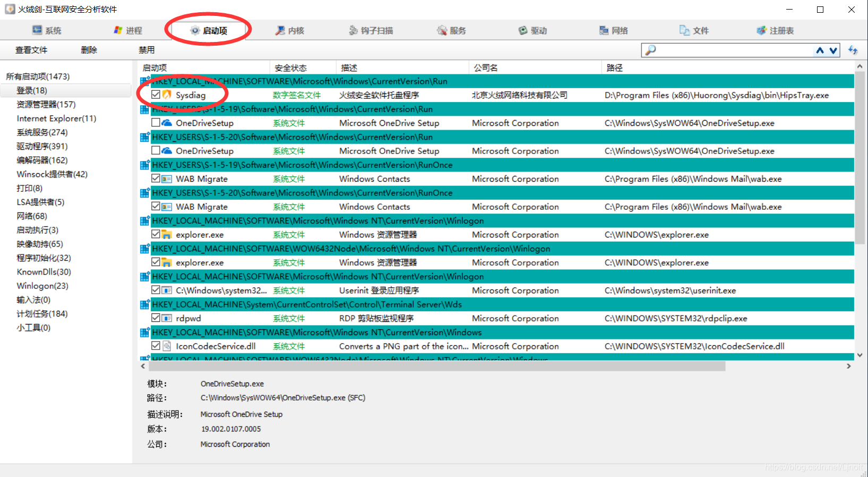Screen dimensions: 868x477
Task: Select 驱动程序(391) category
Action: [x=42, y=146]
